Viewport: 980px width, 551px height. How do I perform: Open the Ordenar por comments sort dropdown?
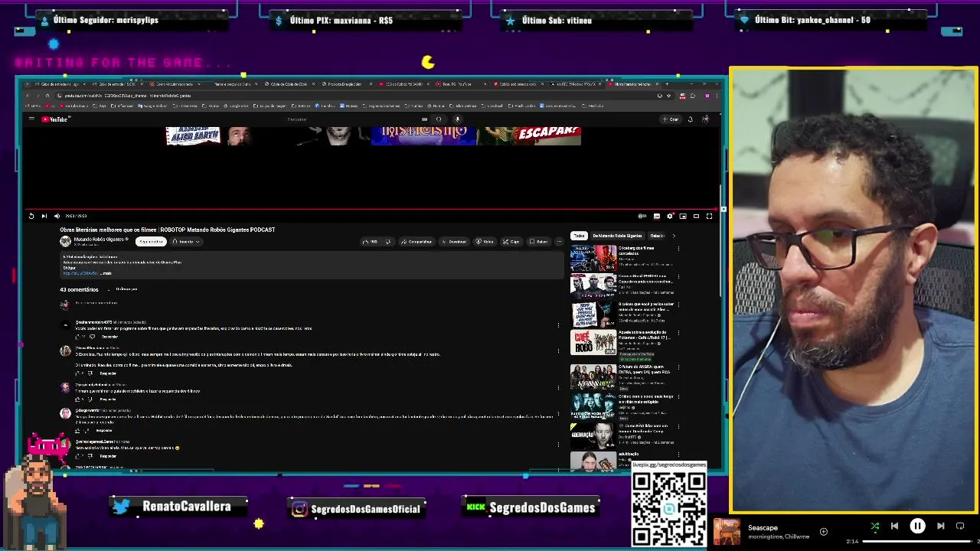tap(122, 289)
